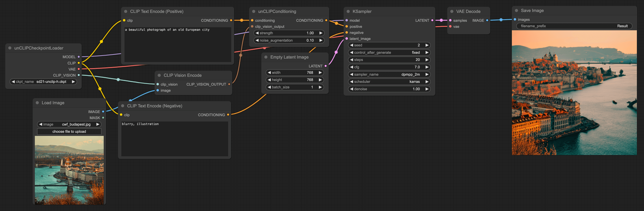
Task: Click the height 768 value field
Action: pyautogui.click(x=295, y=80)
